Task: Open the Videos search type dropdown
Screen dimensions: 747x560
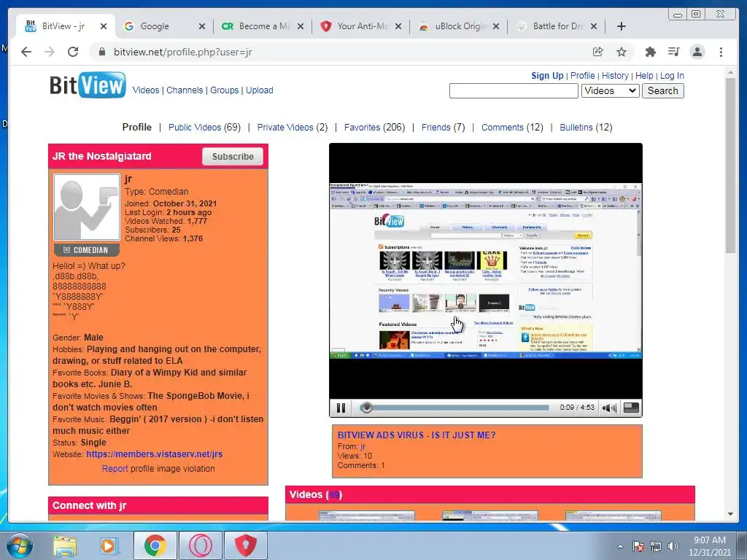Action: coord(611,90)
